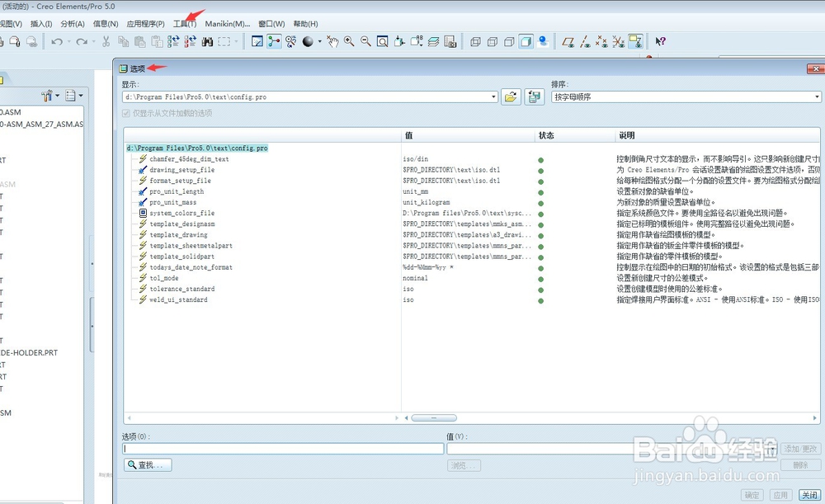Screen dimensions: 825x504
Task: Click the context-sensitive help icon
Action: 660,41
